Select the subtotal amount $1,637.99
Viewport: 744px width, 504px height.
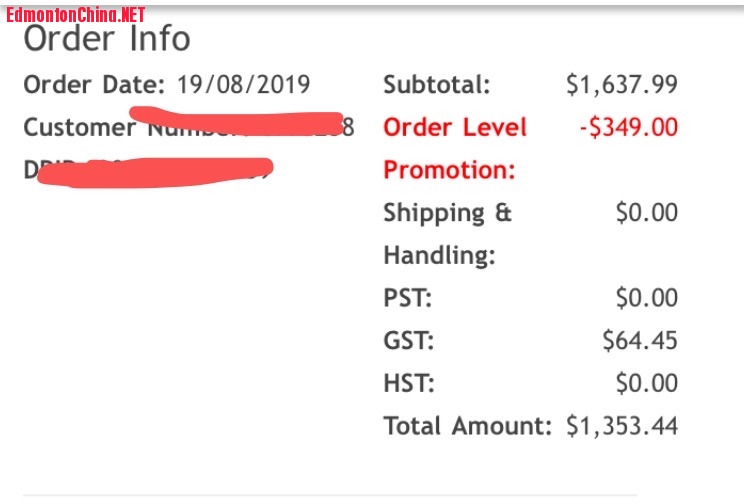pyautogui.click(x=622, y=84)
